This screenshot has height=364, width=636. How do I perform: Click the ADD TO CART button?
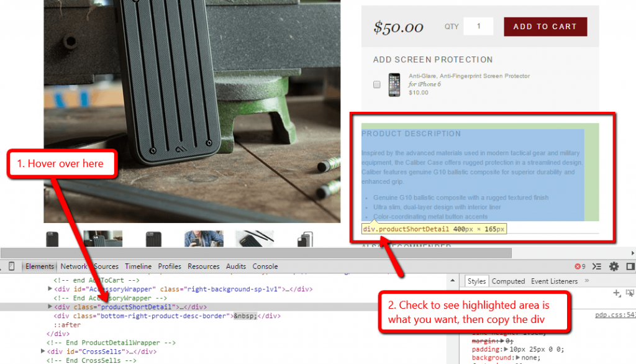click(545, 26)
